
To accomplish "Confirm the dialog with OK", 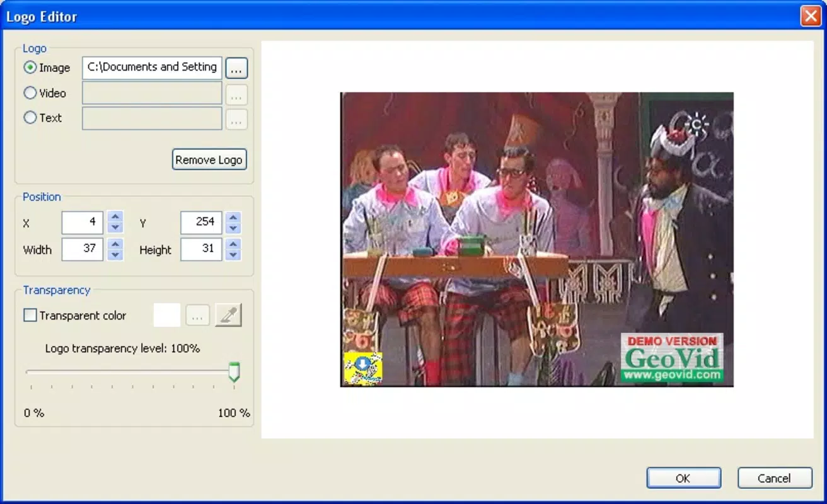I will tap(684, 478).
